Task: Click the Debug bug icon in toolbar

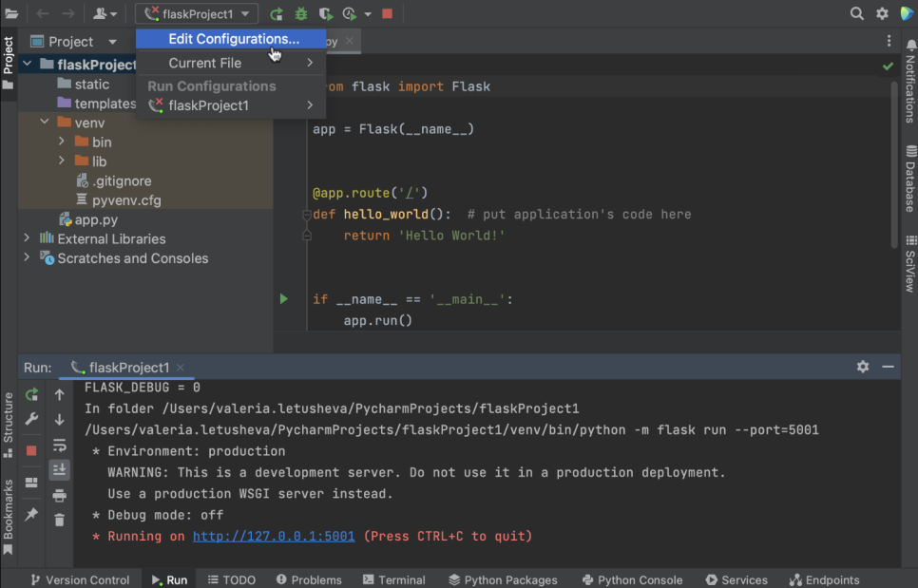Action: coord(301,14)
